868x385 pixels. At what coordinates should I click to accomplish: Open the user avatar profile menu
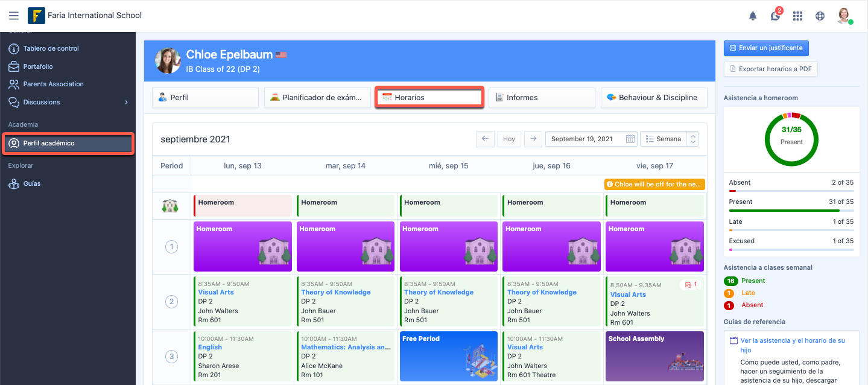coord(844,16)
